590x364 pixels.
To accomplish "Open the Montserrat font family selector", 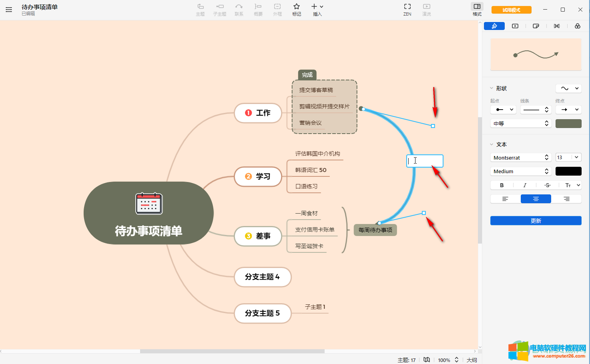I will click(x=521, y=158).
